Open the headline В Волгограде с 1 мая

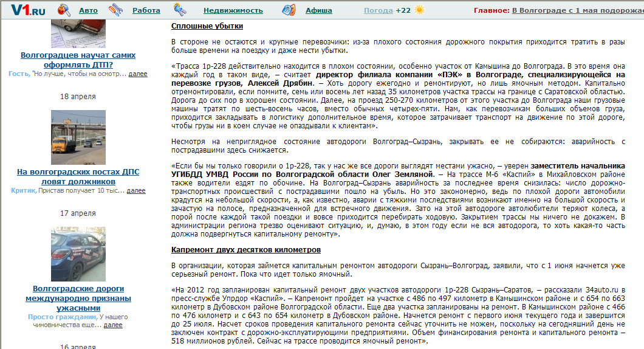pos(578,10)
